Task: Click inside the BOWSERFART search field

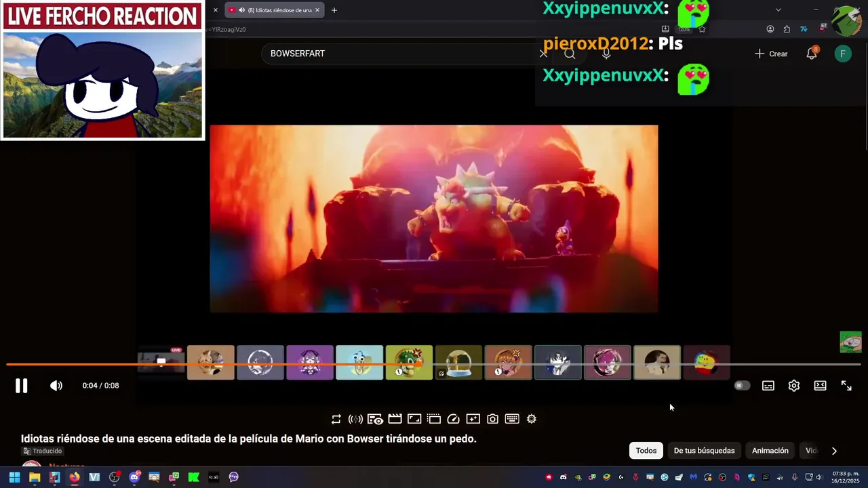Action: pos(400,54)
